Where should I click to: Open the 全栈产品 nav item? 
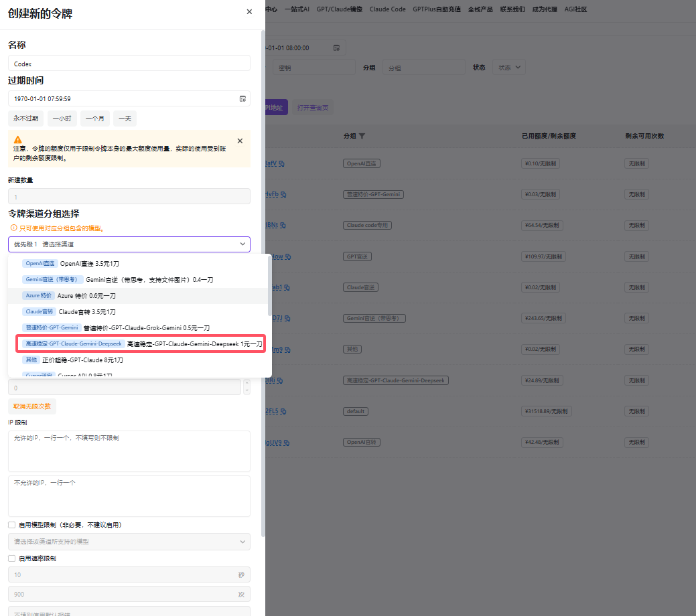(x=480, y=9)
